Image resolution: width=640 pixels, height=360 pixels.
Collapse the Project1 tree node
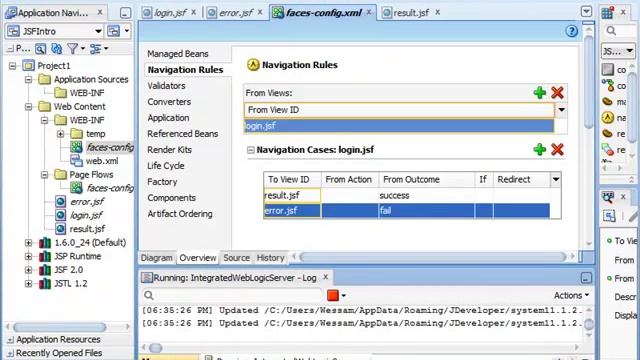(x=13, y=65)
